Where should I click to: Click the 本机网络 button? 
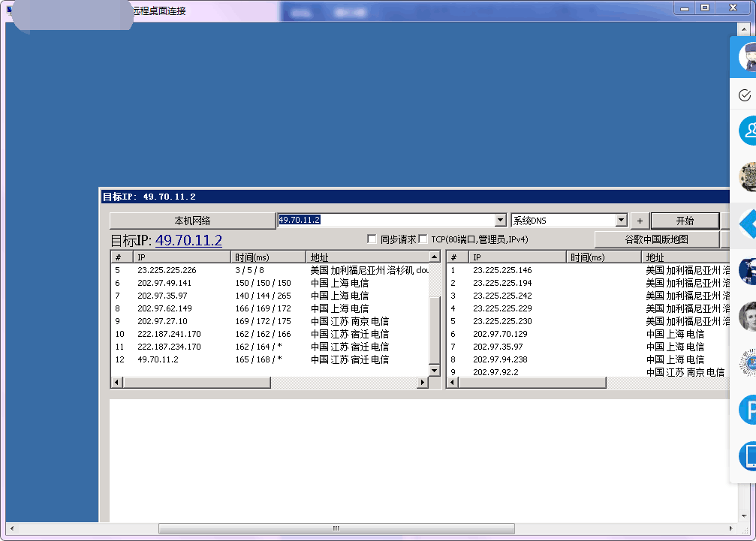[192, 221]
